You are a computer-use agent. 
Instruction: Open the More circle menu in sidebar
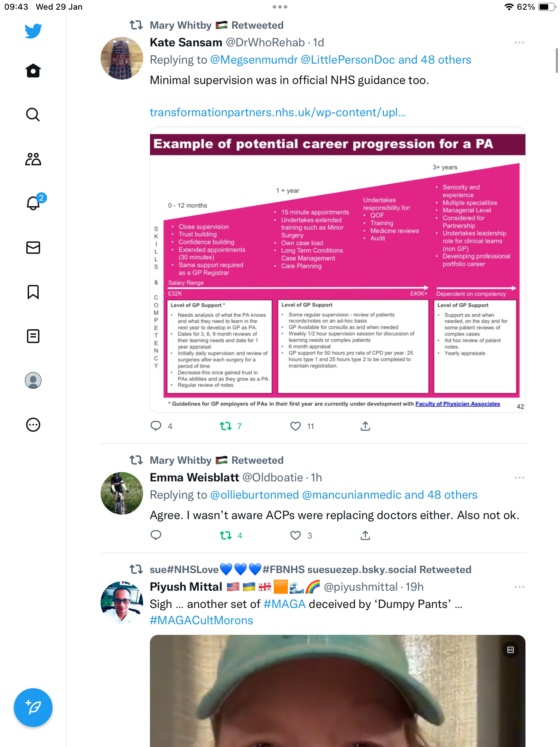tap(33, 425)
